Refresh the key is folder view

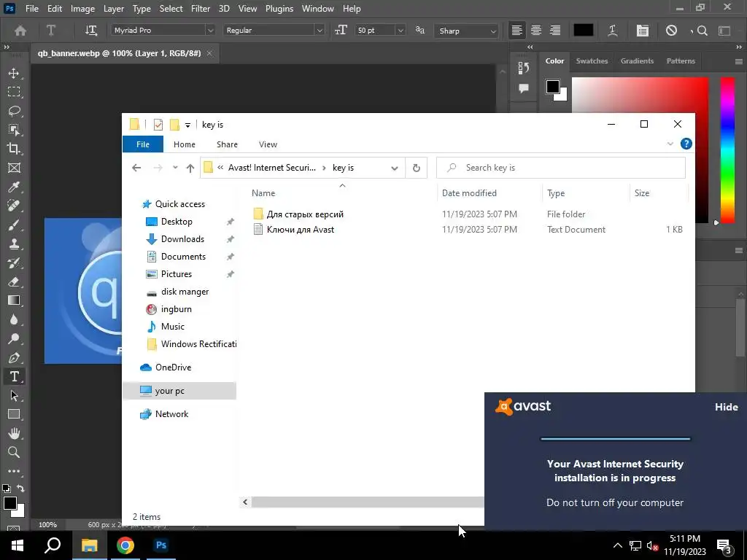[417, 168]
